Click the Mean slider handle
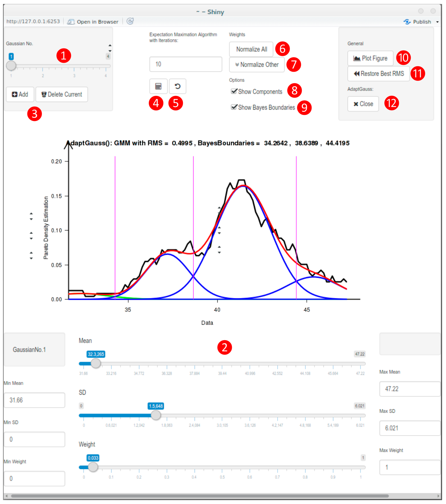Screen dimensions: 446x504 click(96, 363)
